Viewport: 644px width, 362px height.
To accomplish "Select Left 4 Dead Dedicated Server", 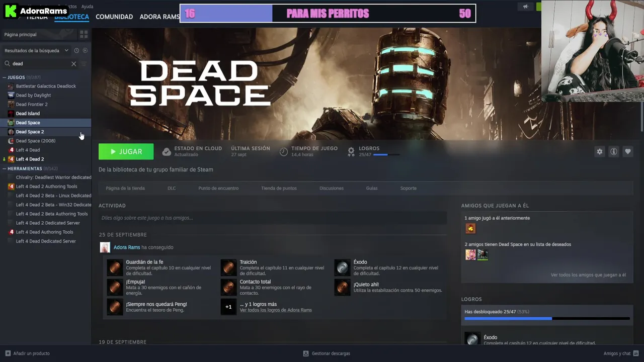I will 46,241.
